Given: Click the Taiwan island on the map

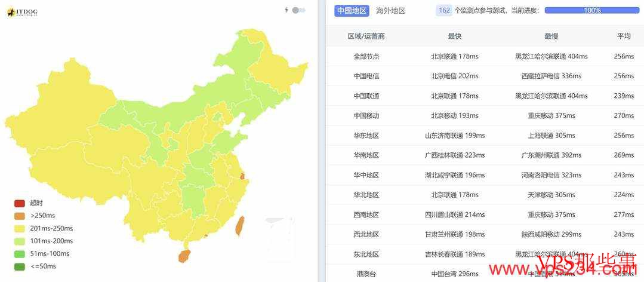Looking at the screenshot, I should tap(239, 226).
